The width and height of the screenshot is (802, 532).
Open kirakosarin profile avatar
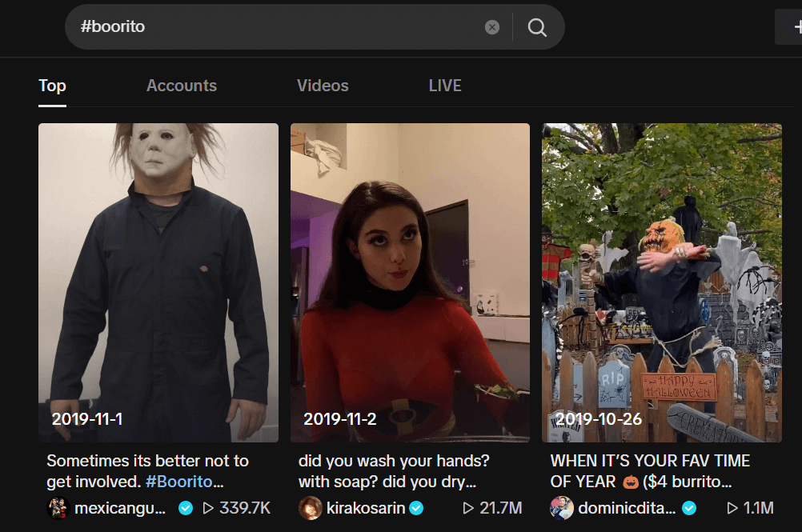click(x=310, y=508)
